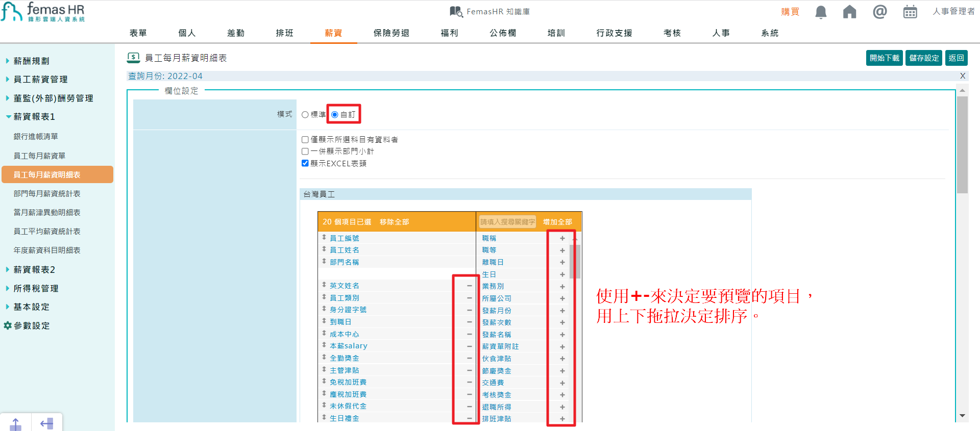Viewport: 980px width, 431px height.
Task: Remove 全勤獎金 with minus icon
Action: 469,358
